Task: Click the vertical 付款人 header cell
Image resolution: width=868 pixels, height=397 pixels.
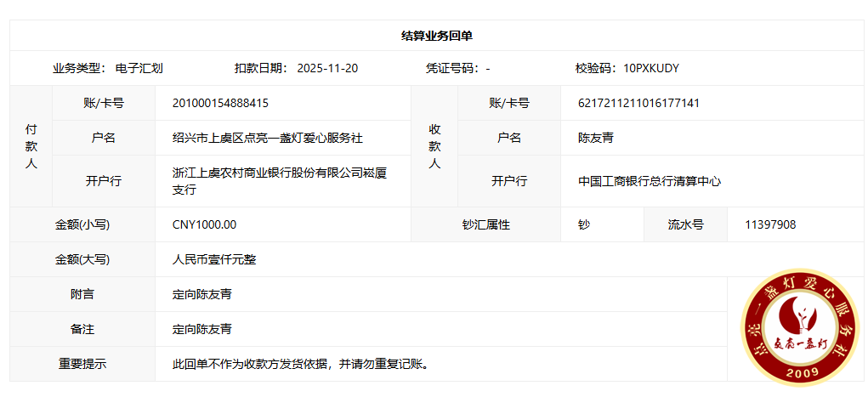Action: 31,146
